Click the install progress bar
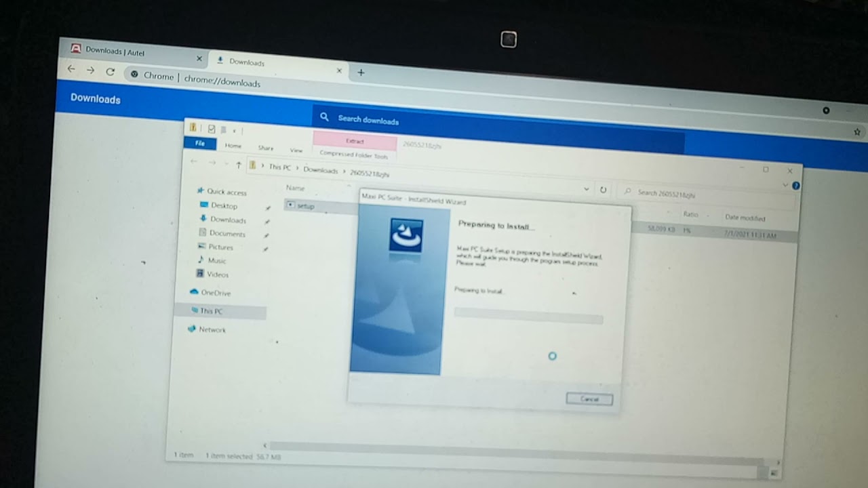This screenshot has height=488, width=868. click(528, 314)
